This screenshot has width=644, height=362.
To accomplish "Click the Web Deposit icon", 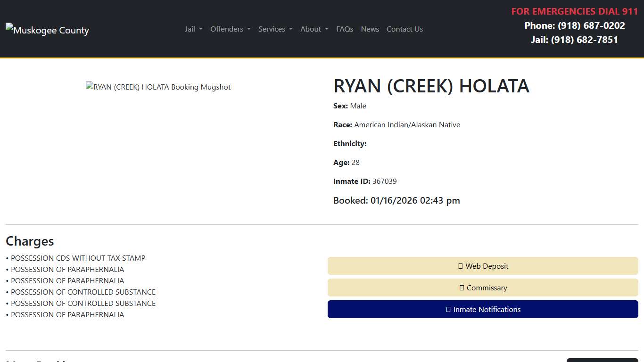I will (461, 266).
